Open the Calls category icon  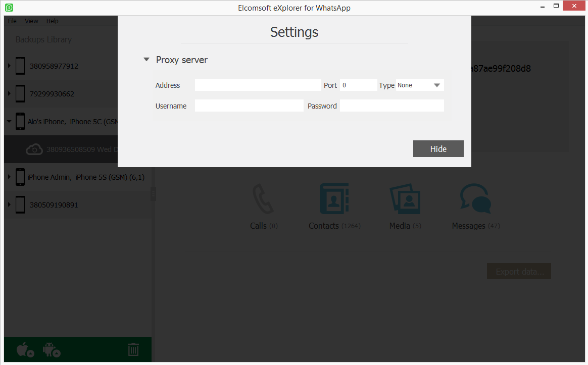[x=263, y=198]
